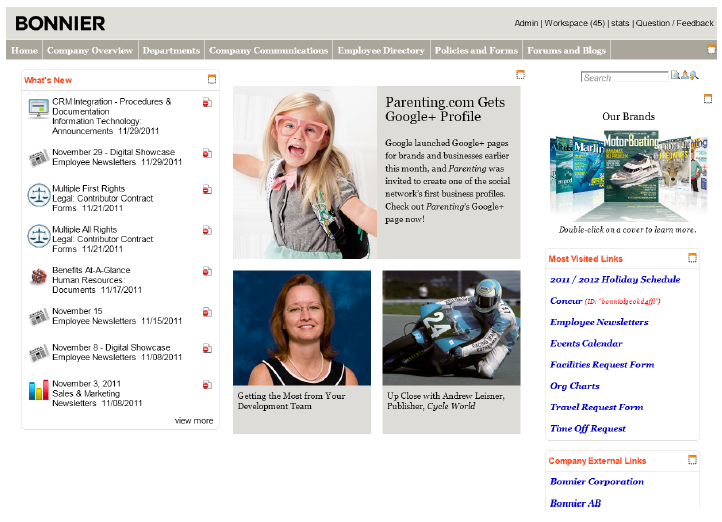Screen dimensions: 722x522
Task: Click the edit icon on the navigation bar
Action: 711,49
